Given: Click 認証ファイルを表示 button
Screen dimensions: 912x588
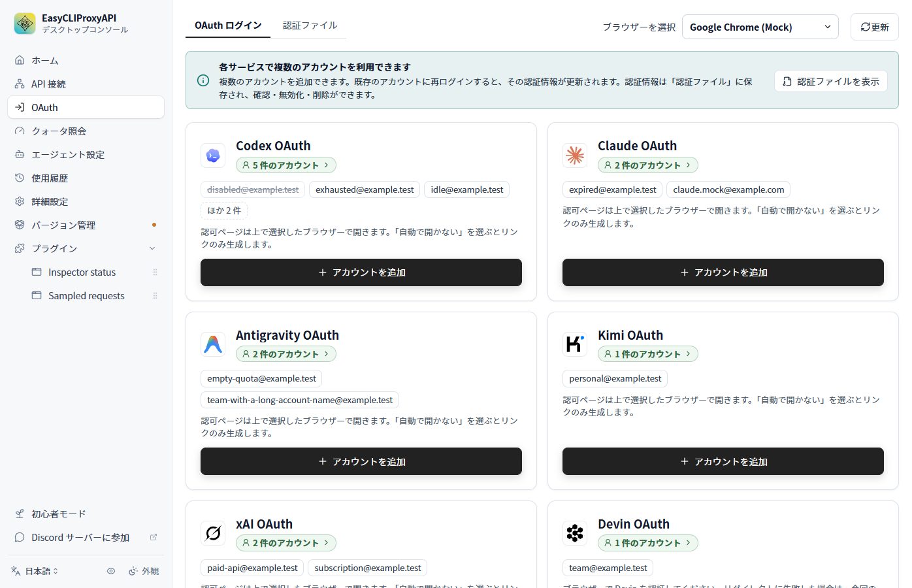Looking at the screenshot, I should pyautogui.click(x=831, y=81).
